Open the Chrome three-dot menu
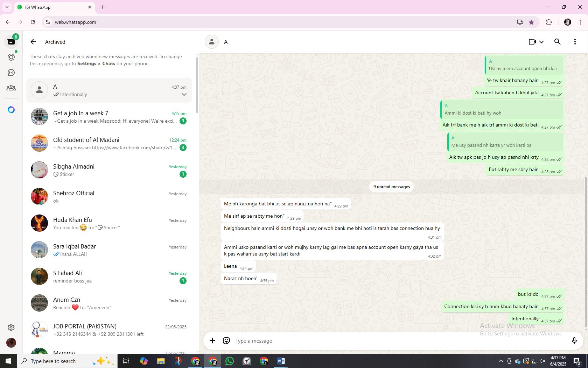Screen dimensions: 588x368 (x=581, y=22)
